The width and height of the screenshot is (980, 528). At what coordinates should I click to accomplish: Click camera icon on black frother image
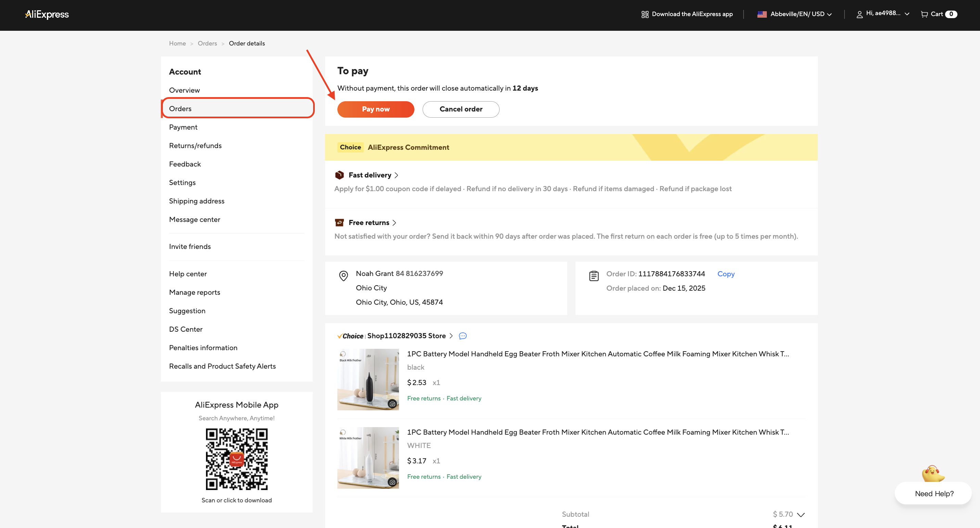coord(392,404)
